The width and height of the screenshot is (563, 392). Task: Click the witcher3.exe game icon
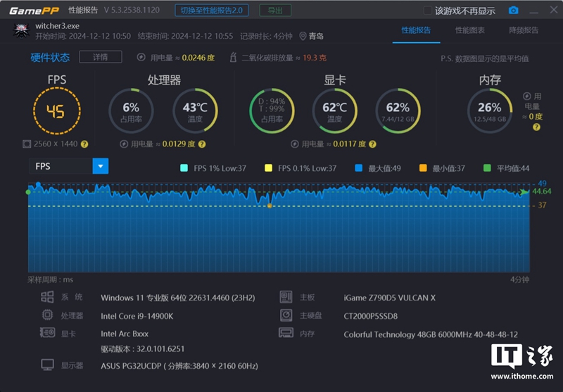pos(21,31)
